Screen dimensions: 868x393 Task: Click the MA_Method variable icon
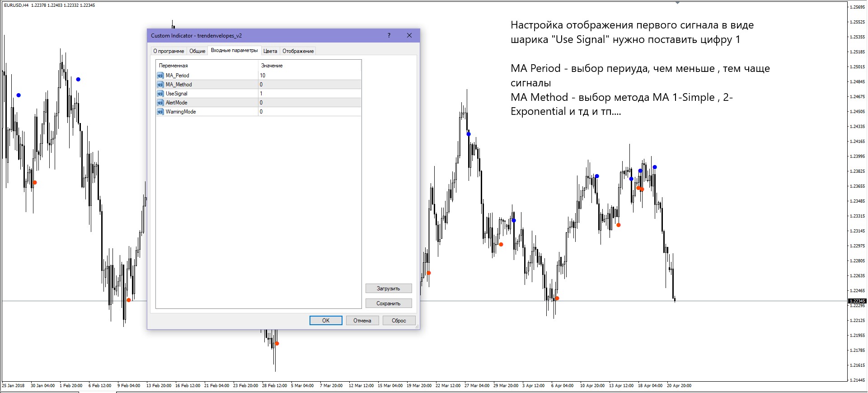(160, 85)
